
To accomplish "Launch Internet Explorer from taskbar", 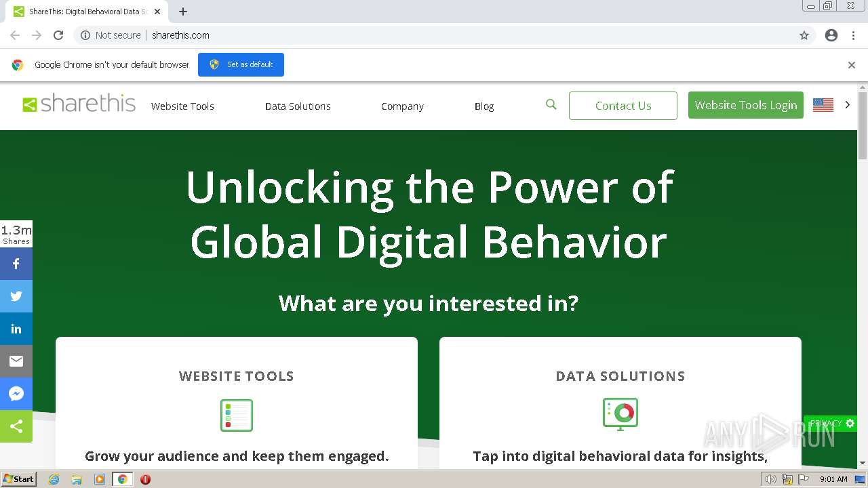I will pos(54,479).
